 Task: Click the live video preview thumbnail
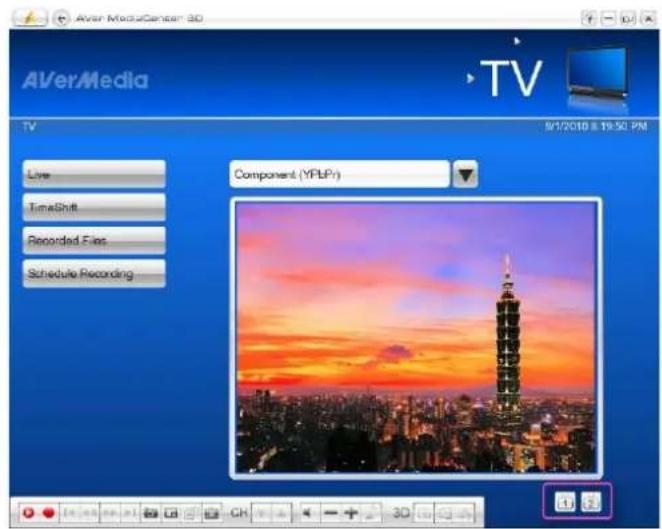416,337
